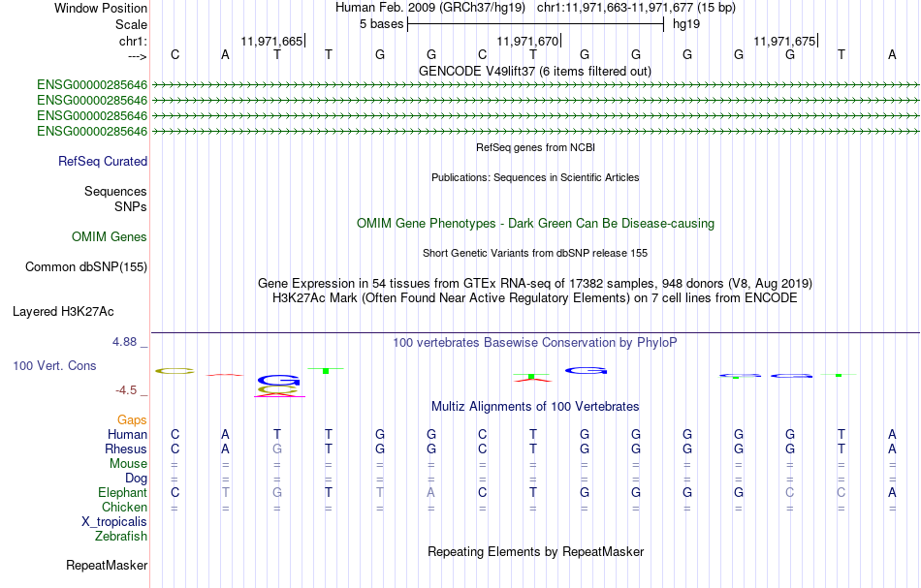Click the Scale track label

[131, 24]
